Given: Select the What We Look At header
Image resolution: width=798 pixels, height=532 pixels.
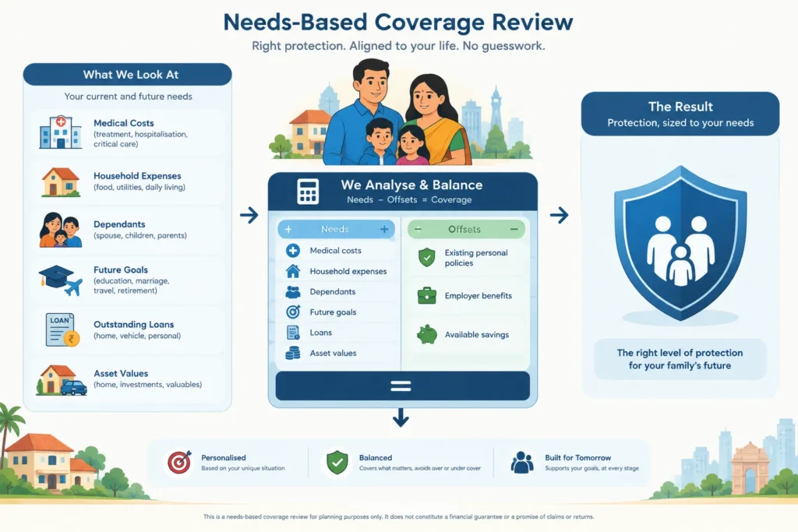Looking at the screenshot, I should click(x=127, y=74).
